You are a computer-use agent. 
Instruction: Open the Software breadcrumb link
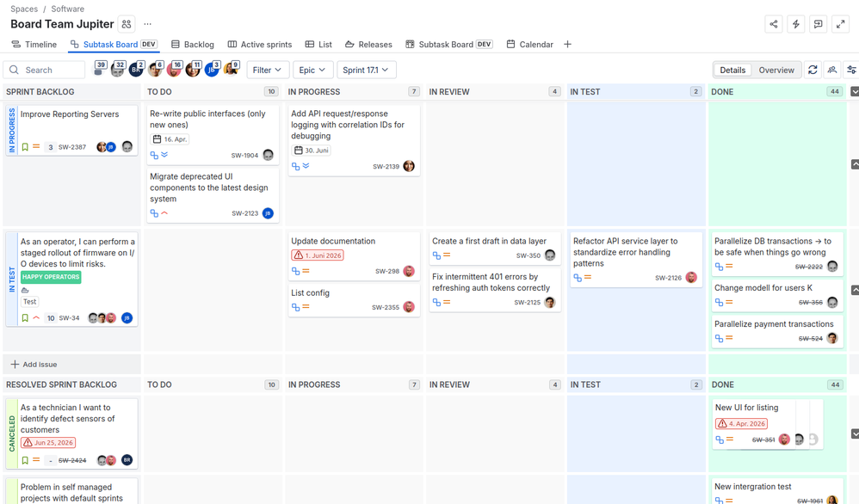[x=67, y=9]
